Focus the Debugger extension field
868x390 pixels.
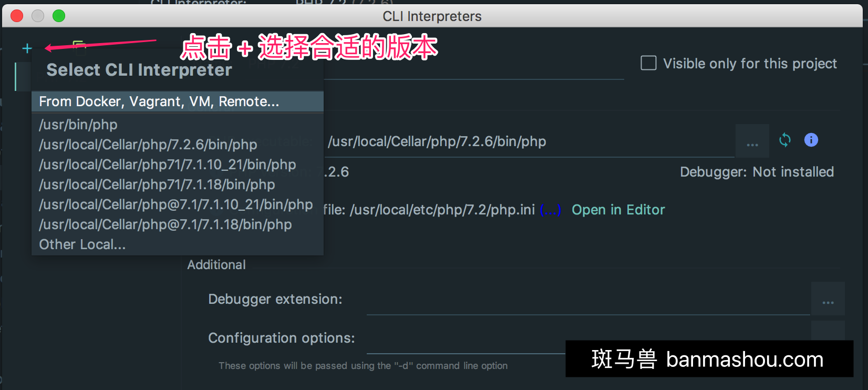click(588, 300)
